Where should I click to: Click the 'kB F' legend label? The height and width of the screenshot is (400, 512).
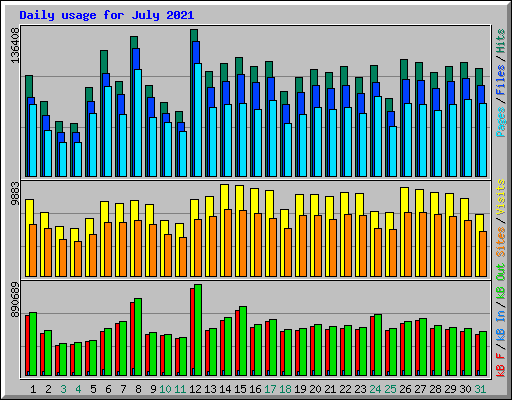pos(501,365)
